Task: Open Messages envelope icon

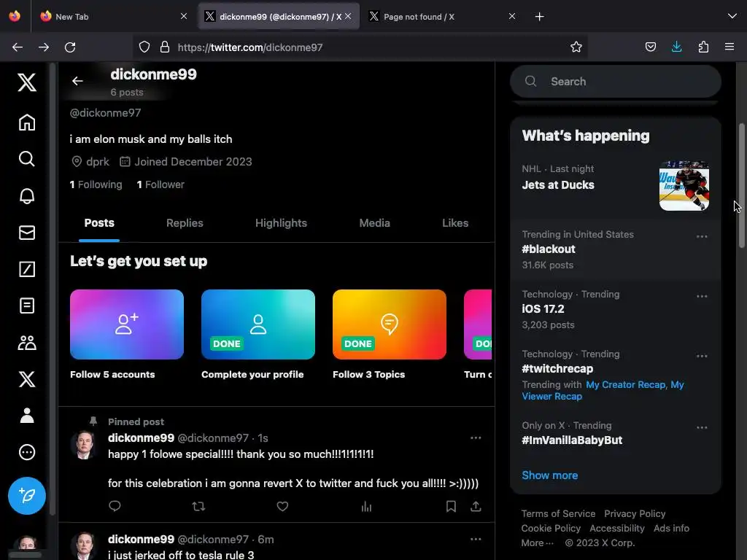Action: [x=27, y=233]
